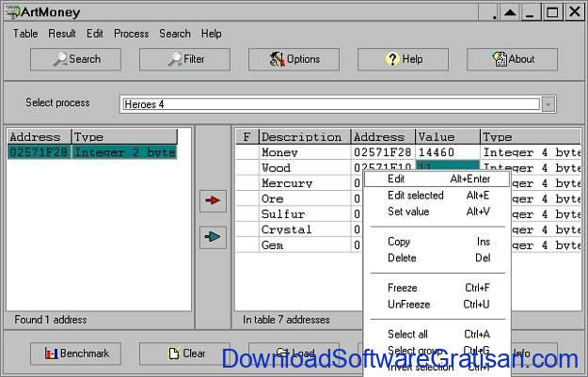Expand the Select process dropdown
The height and width of the screenshot is (377, 588).
coord(548,104)
